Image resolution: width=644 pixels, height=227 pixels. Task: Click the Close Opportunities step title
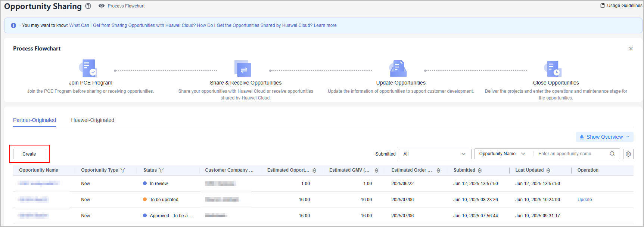(x=556, y=83)
